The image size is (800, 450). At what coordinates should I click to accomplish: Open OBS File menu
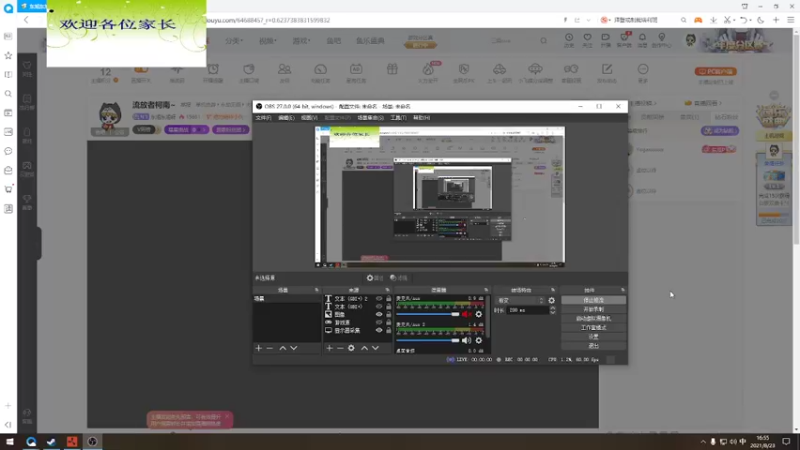coord(263,118)
